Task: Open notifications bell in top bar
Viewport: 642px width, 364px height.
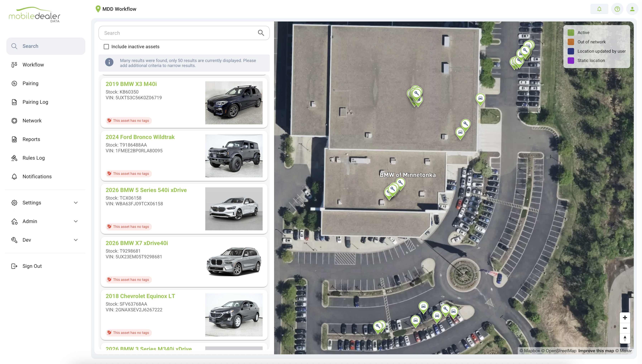Action: [x=599, y=9]
